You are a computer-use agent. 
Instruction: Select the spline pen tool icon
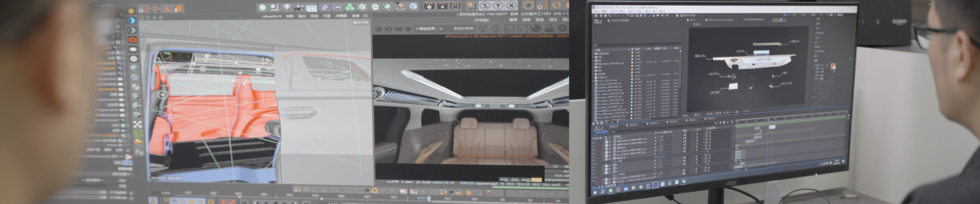[400, 6]
